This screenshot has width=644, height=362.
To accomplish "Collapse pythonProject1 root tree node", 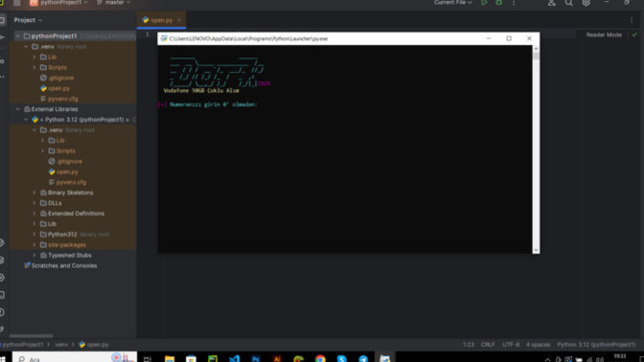I will pos(17,36).
